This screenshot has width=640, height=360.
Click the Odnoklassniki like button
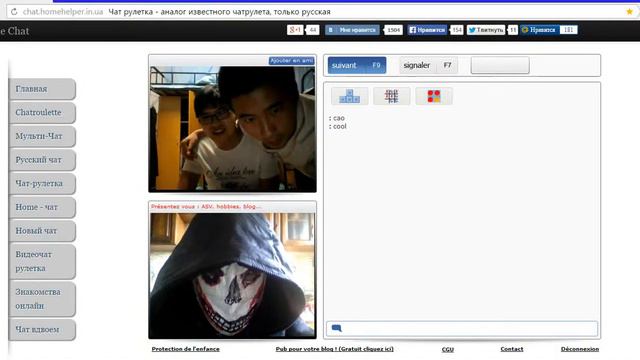[539, 30]
